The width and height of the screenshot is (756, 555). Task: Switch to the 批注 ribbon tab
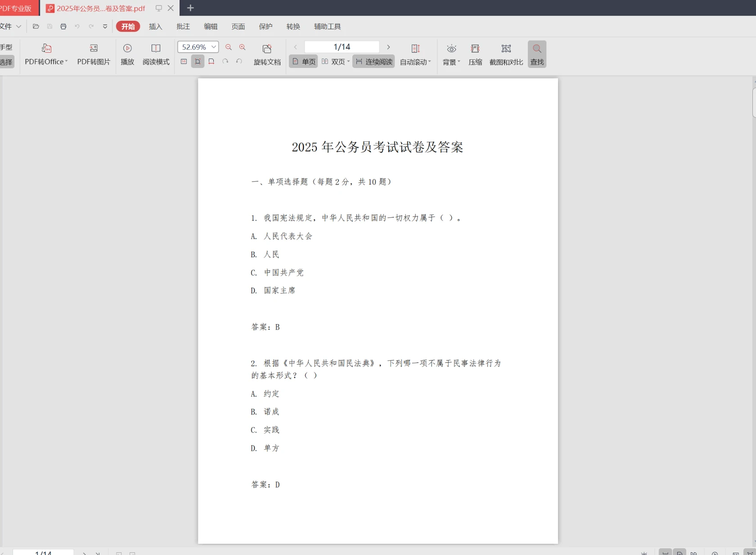pos(183,26)
